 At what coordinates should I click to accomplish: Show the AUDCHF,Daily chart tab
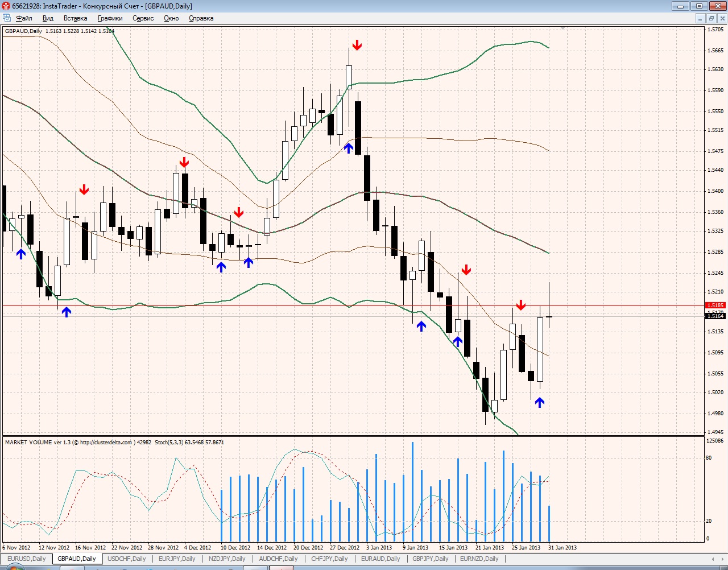[x=278, y=559]
